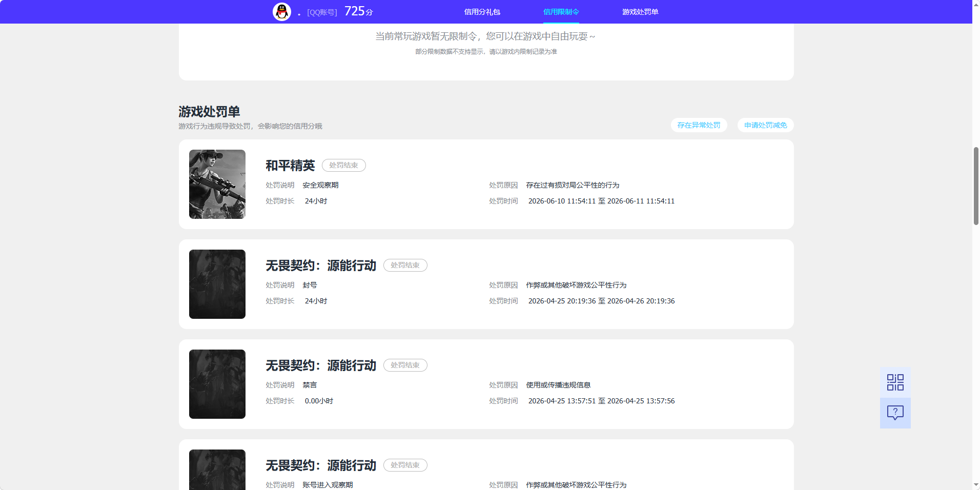Click the 账号进入观察期 penalty description

coord(328,485)
